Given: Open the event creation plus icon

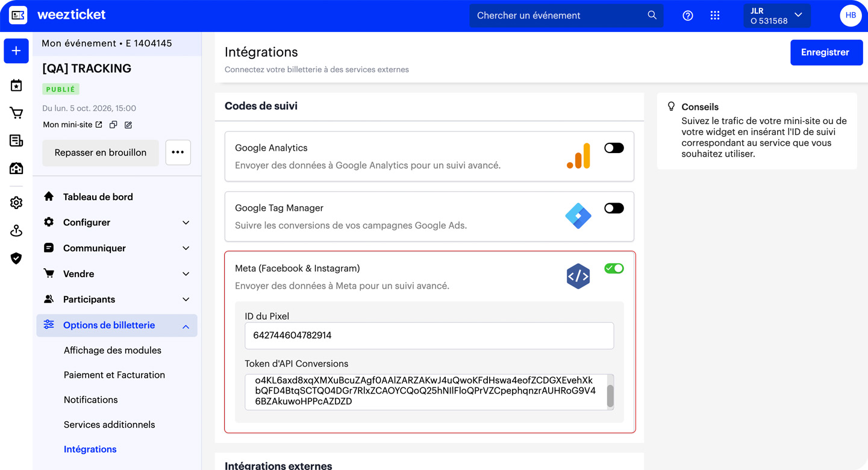Looking at the screenshot, I should pos(16,51).
